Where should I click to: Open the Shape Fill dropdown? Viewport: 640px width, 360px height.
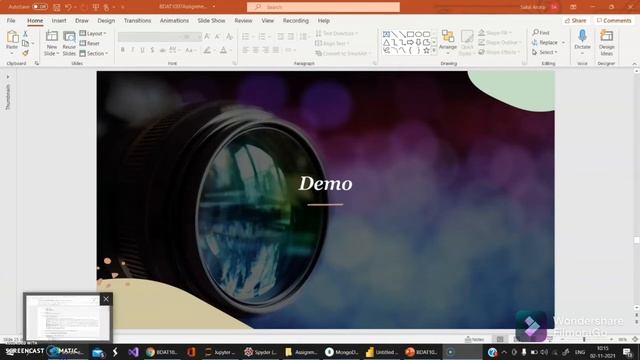coord(495,33)
